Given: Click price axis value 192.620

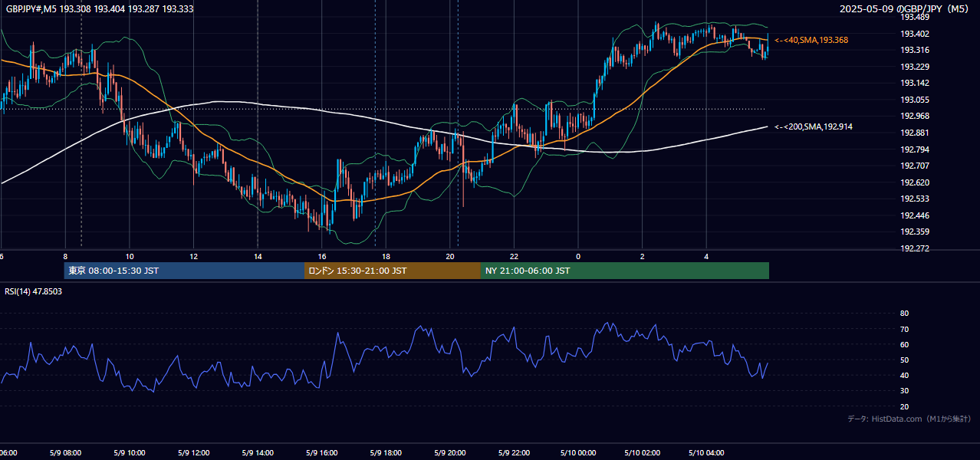Looking at the screenshot, I should [915, 182].
